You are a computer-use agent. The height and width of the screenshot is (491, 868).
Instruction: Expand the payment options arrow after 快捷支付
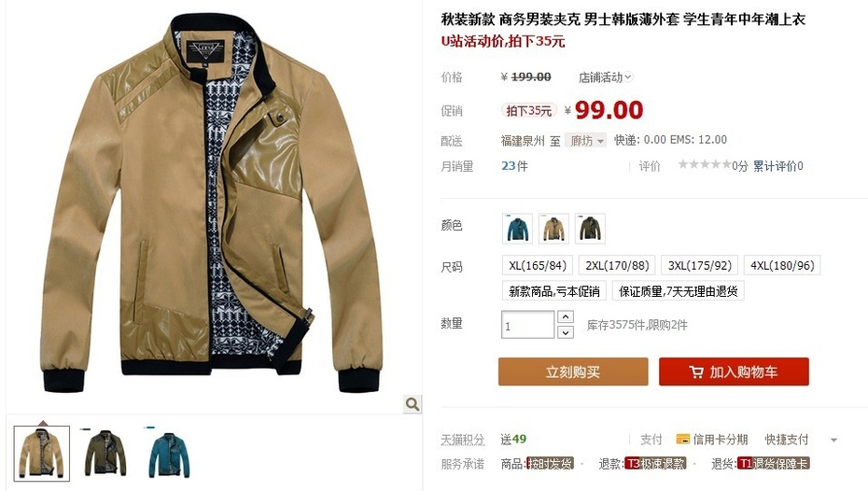(833, 440)
